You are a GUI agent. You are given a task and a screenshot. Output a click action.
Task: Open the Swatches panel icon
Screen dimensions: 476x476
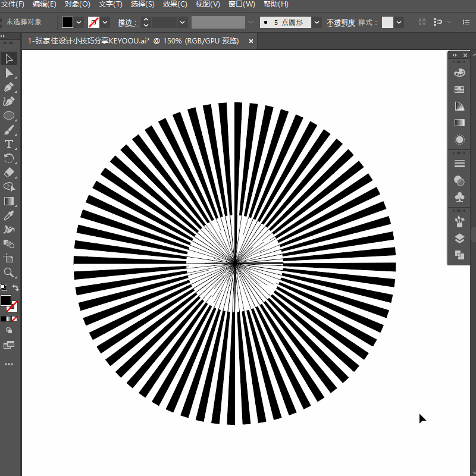pos(459,90)
